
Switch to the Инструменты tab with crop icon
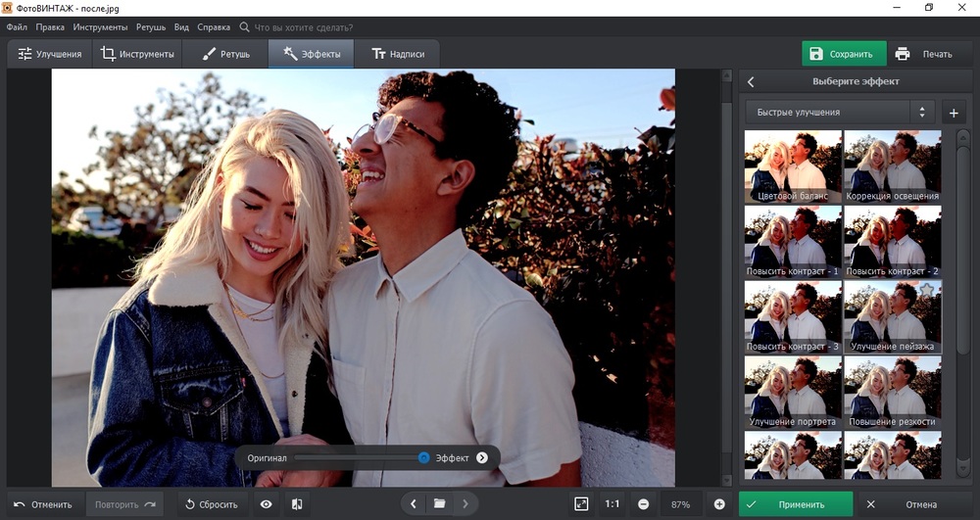tap(137, 54)
